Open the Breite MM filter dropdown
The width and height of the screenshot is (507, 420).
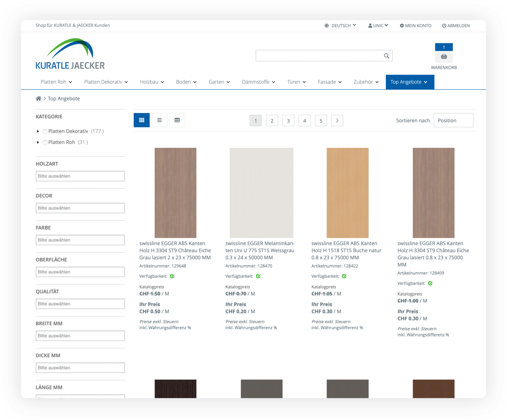tap(80, 336)
